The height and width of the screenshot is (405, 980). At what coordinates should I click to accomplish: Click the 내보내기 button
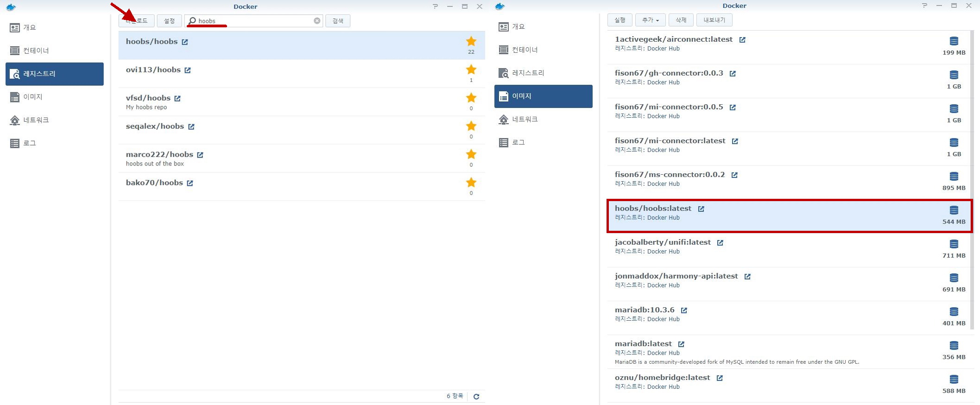point(714,20)
